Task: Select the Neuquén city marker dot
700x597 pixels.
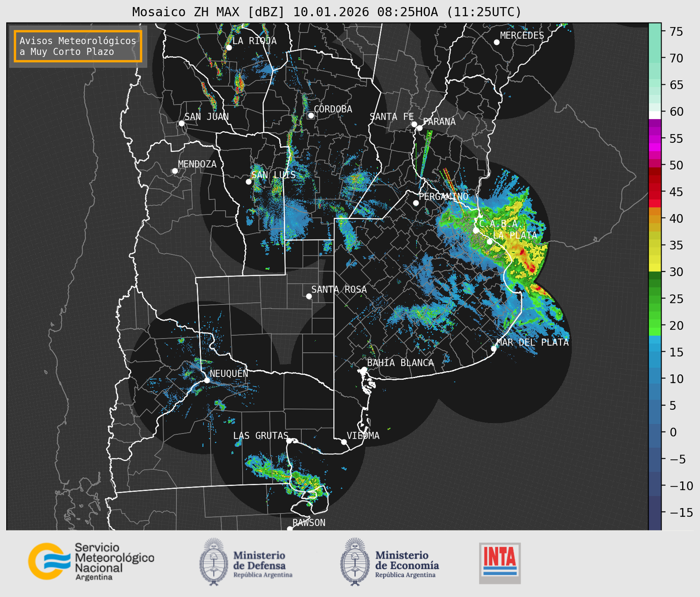Action: pos(207,380)
